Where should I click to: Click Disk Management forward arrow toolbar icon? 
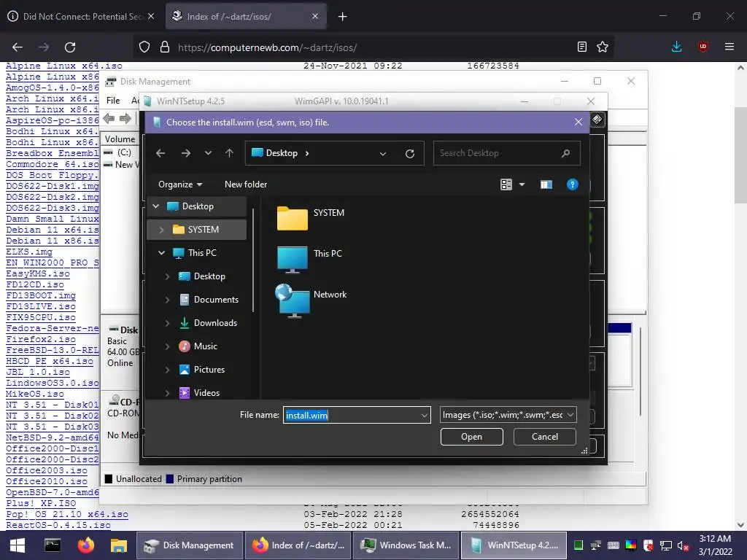tap(125, 118)
